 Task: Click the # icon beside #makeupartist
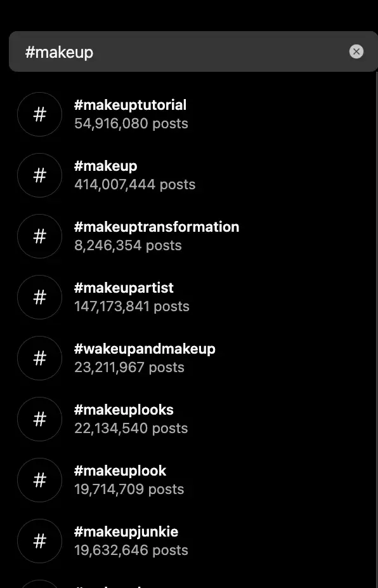point(39,297)
